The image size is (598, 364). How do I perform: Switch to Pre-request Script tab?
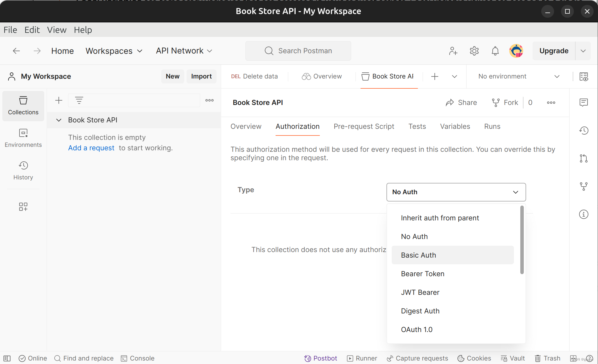[x=364, y=126]
